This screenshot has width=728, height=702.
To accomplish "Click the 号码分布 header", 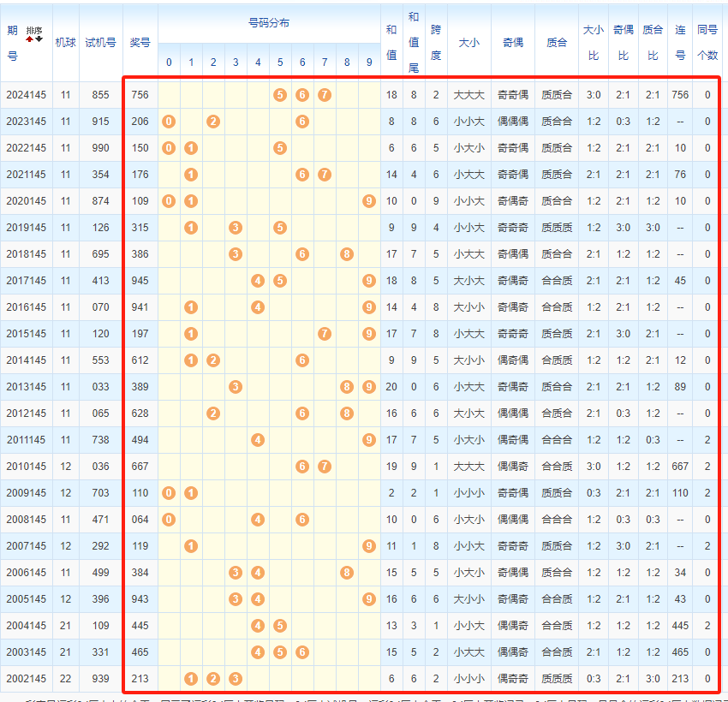I will pos(268,22).
